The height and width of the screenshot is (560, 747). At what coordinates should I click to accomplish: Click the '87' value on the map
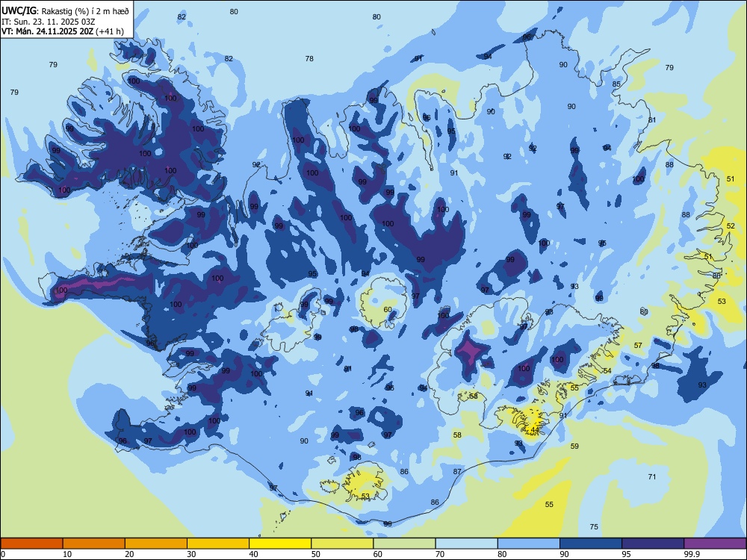click(x=457, y=471)
